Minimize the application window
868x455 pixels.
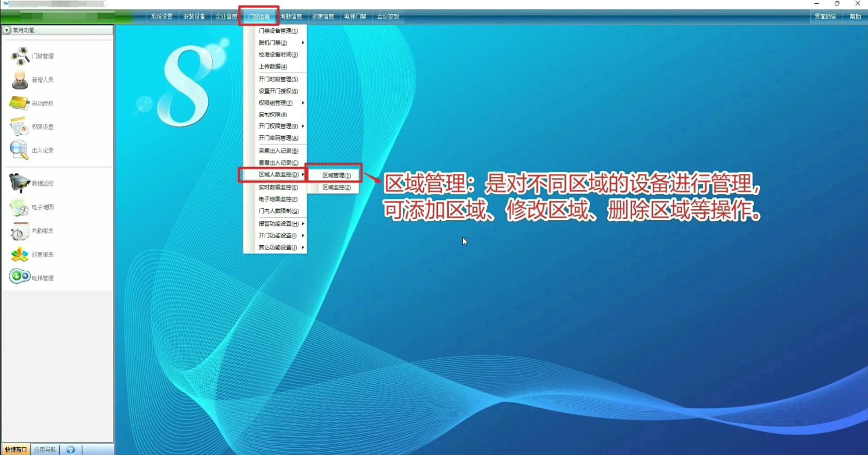click(817, 4)
